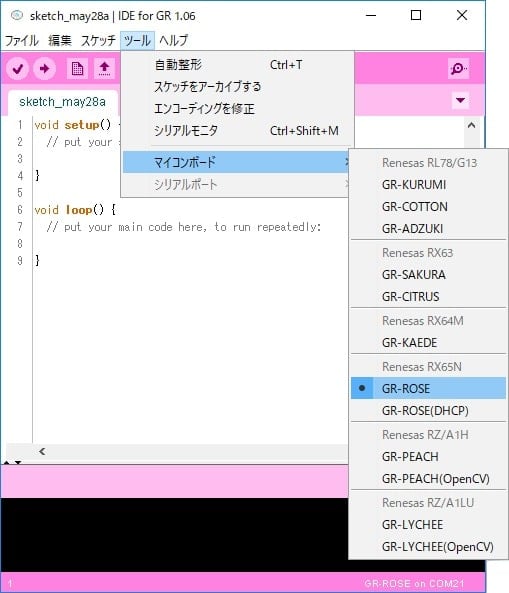Image resolution: width=509 pixels, height=593 pixels.
Task: Click line number 9 in the gutter
Action: click(20, 261)
